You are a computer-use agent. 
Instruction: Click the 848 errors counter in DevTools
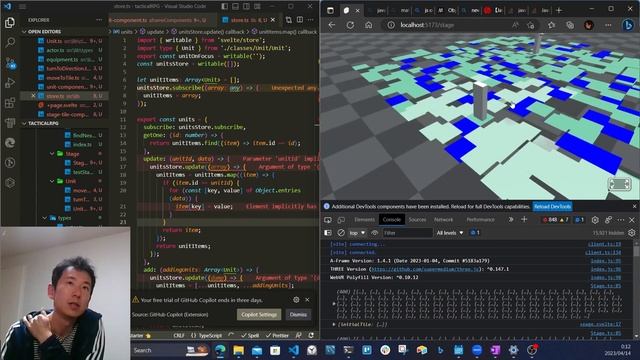click(550, 220)
